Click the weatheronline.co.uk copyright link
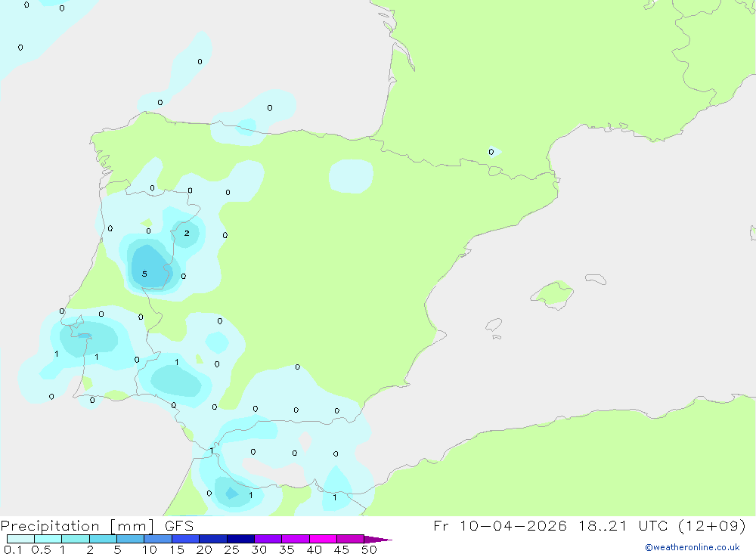This screenshot has width=756, height=554. click(692, 547)
